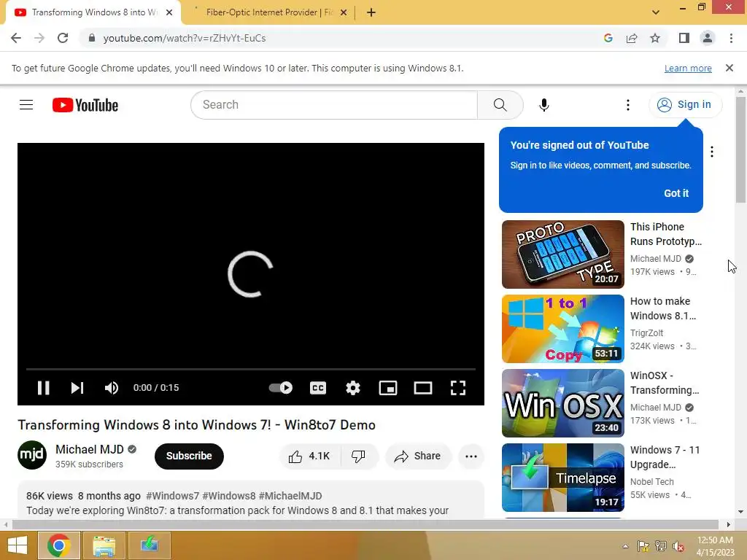Open Michael MJD channel avatar

pyautogui.click(x=32, y=455)
